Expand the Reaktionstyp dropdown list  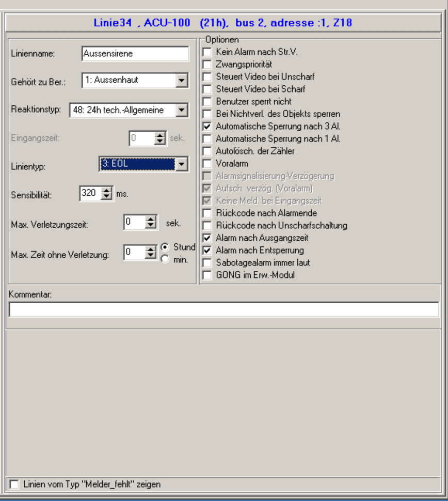pos(181,109)
